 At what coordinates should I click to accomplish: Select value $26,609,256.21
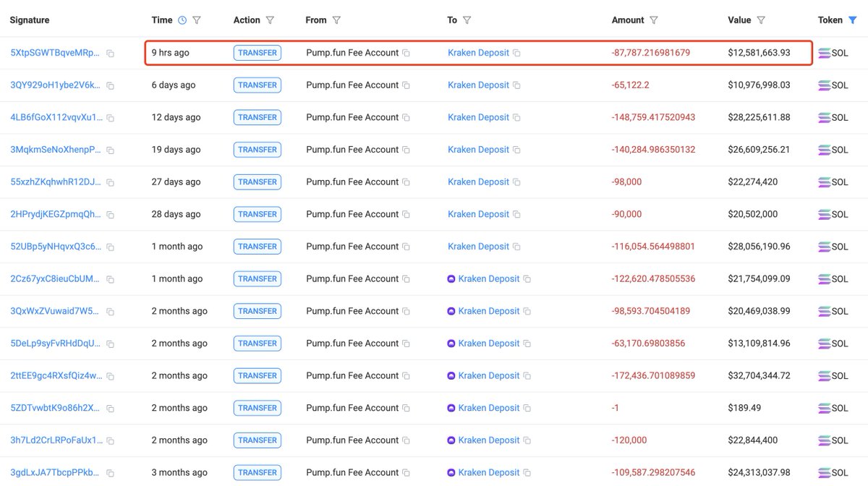pyautogui.click(x=759, y=150)
